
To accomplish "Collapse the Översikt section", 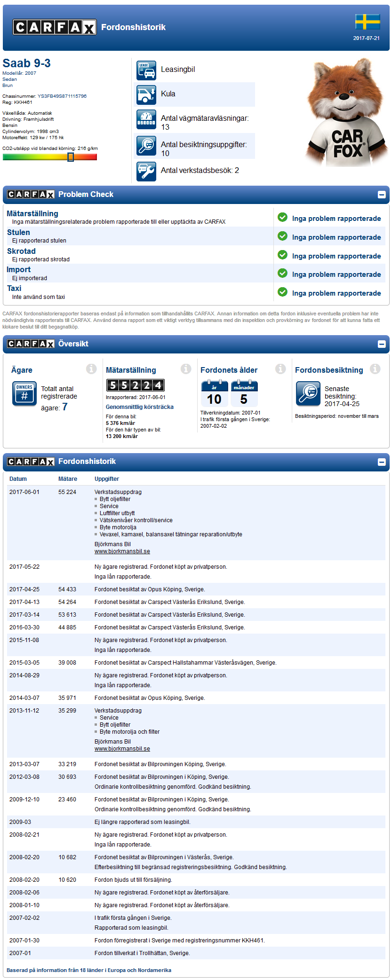I will (x=382, y=344).
